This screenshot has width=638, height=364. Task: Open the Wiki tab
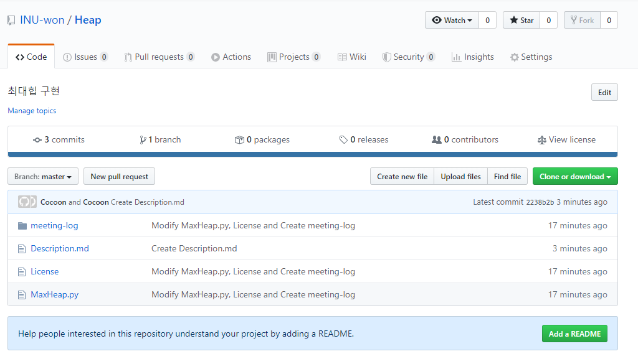pyautogui.click(x=352, y=57)
